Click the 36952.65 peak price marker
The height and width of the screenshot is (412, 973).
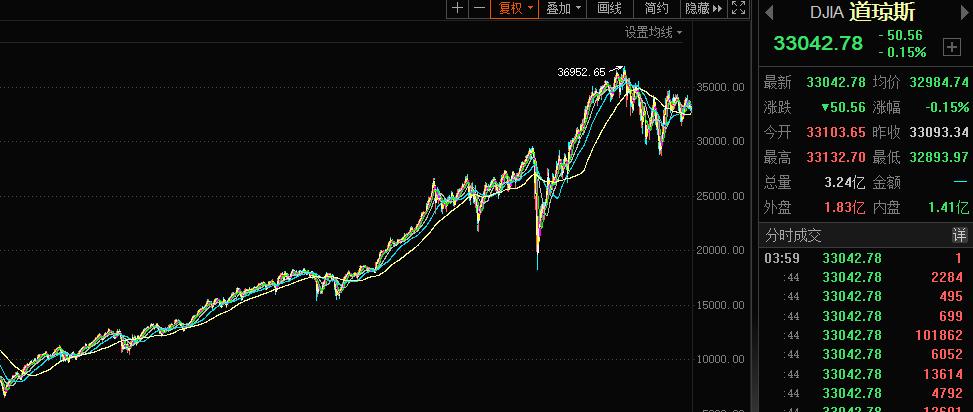point(581,72)
